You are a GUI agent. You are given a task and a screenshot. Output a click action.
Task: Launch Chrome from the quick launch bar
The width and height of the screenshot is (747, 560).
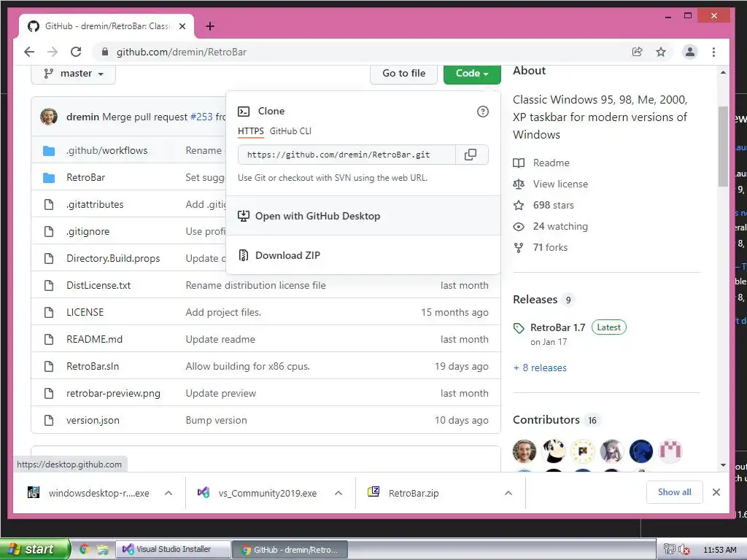click(x=85, y=550)
